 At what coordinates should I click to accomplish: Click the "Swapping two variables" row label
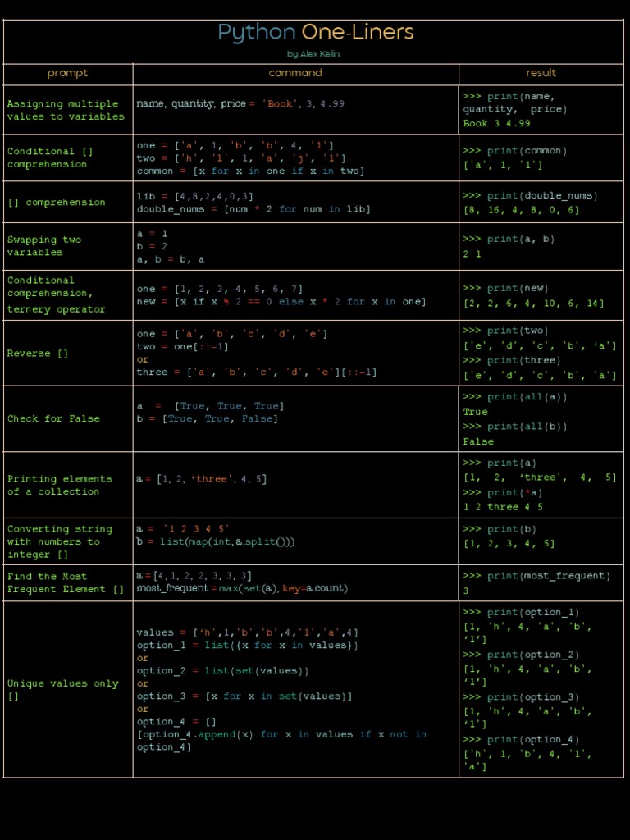click(44, 246)
